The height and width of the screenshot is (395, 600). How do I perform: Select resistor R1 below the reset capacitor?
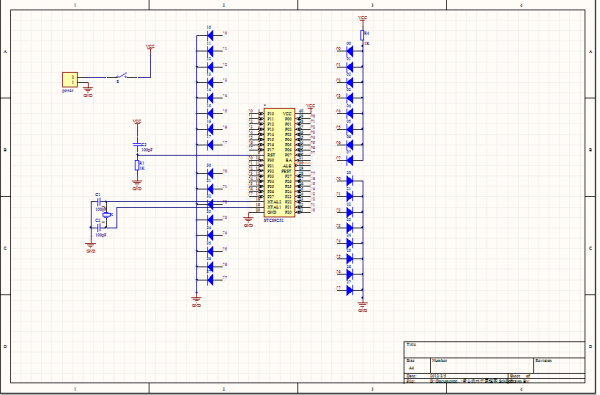(x=137, y=165)
